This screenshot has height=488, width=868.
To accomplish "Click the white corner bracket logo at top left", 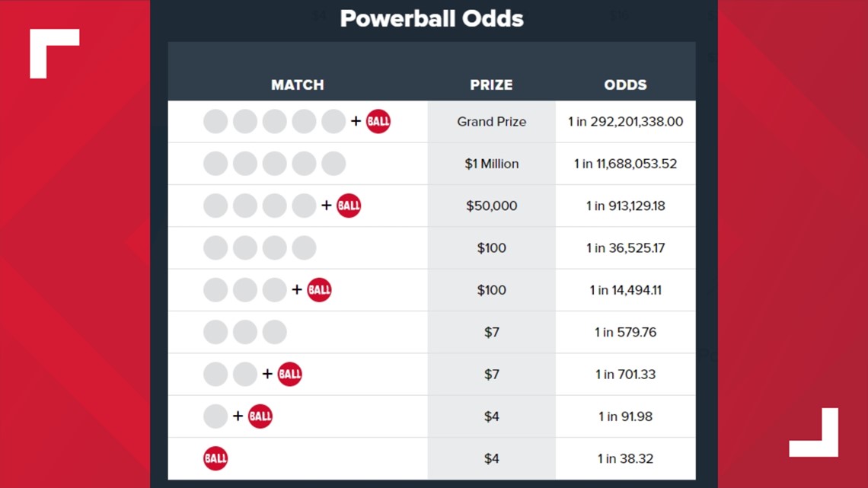I will [x=54, y=53].
